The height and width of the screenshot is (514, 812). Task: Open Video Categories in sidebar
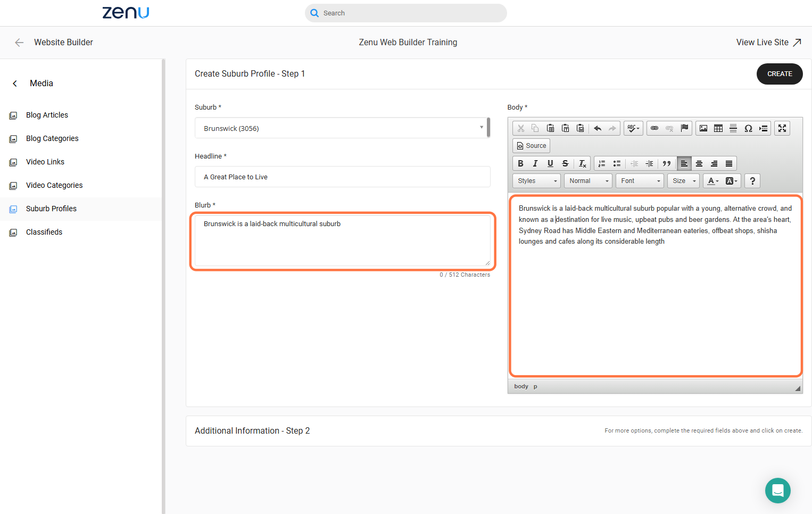pos(54,185)
